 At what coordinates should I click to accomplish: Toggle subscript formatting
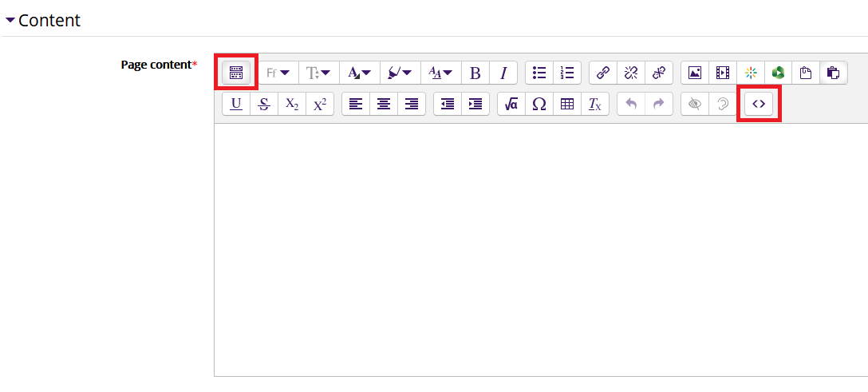(292, 104)
